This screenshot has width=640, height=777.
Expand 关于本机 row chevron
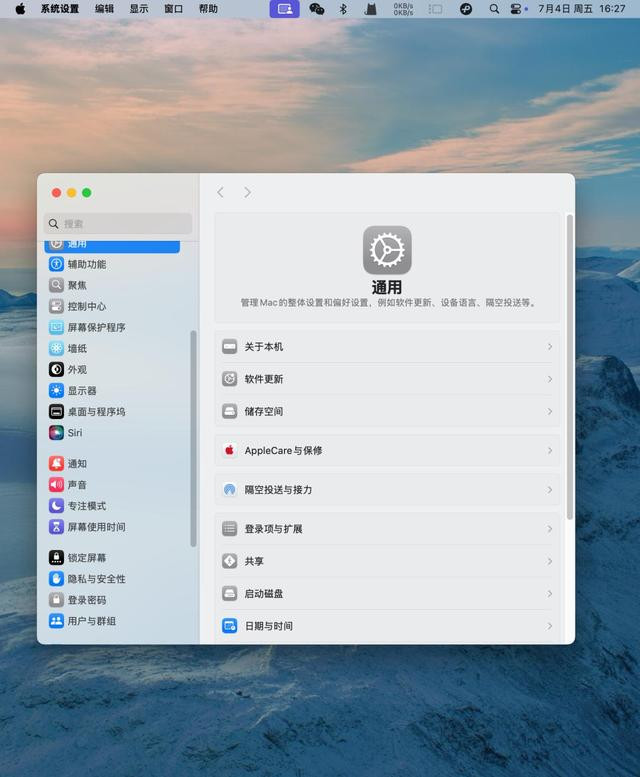pyautogui.click(x=550, y=346)
